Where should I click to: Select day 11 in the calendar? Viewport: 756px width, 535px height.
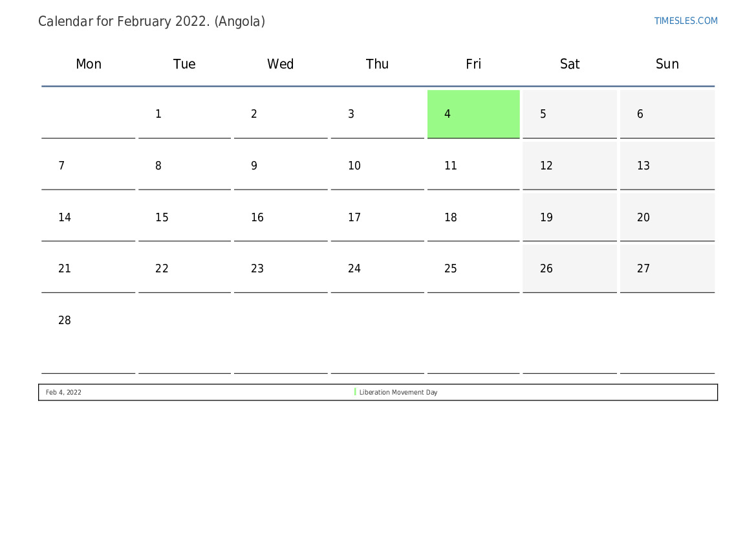(473, 166)
